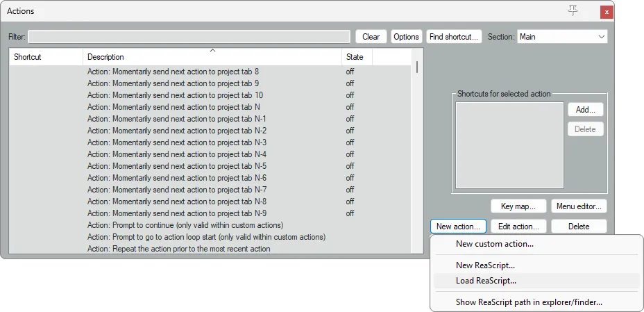Screen dimensions: 644x312
Task: Open the Menu editor...
Action: [x=579, y=206]
